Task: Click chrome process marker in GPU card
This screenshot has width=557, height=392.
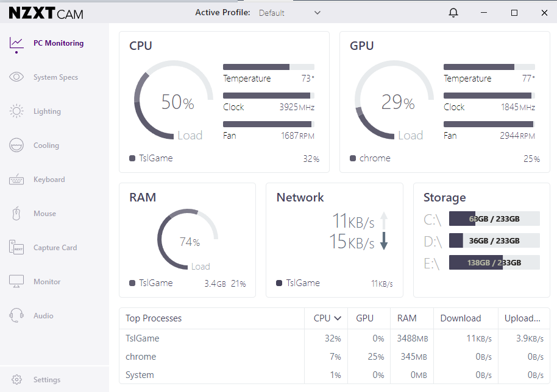Action: click(353, 158)
